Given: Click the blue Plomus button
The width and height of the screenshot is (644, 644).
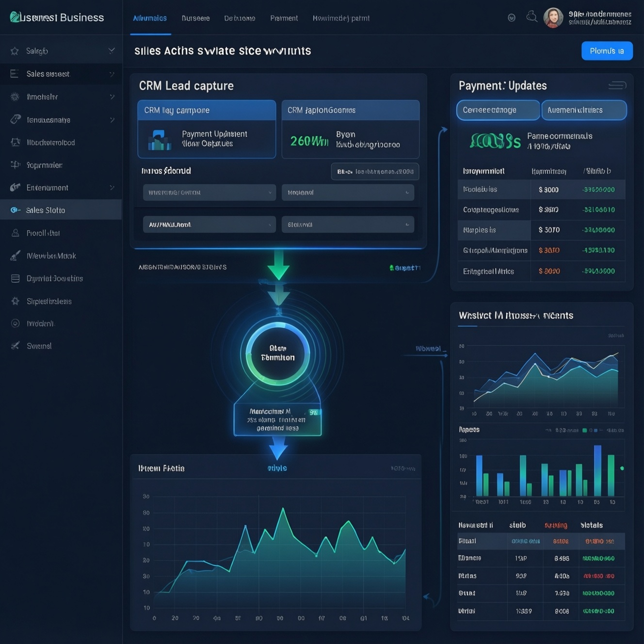Looking at the screenshot, I should point(607,51).
